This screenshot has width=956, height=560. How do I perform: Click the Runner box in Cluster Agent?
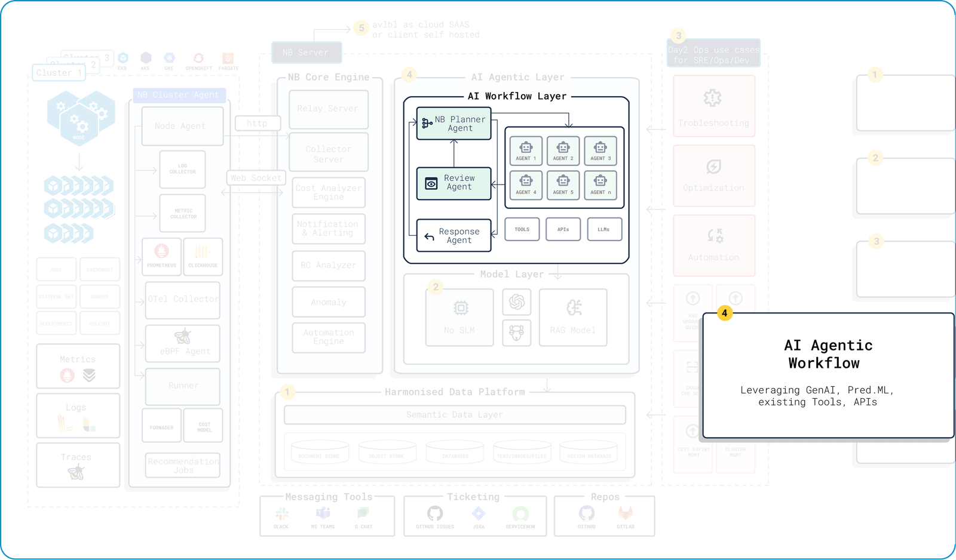183,386
